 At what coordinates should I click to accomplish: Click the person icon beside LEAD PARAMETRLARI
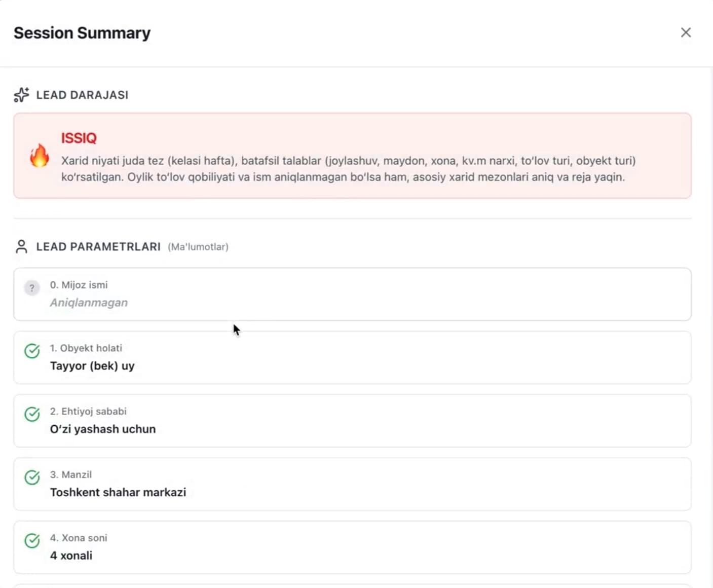(x=21, y=246)
